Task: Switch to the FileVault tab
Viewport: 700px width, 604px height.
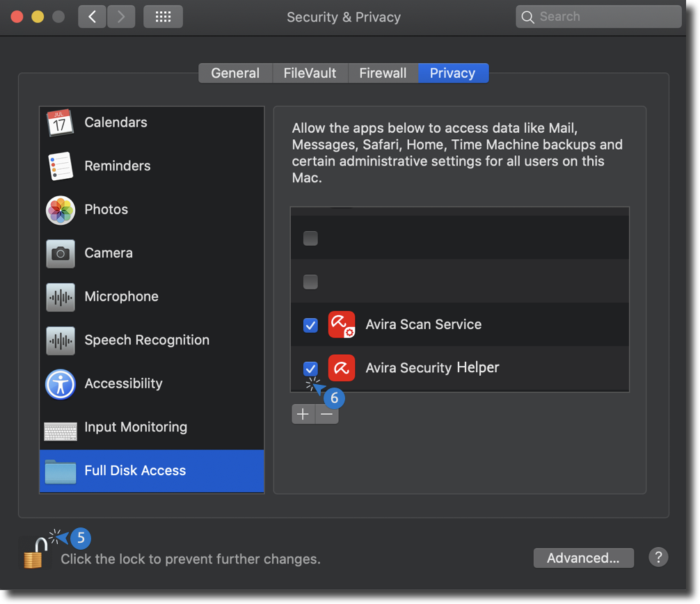Action: click(310, 73)
